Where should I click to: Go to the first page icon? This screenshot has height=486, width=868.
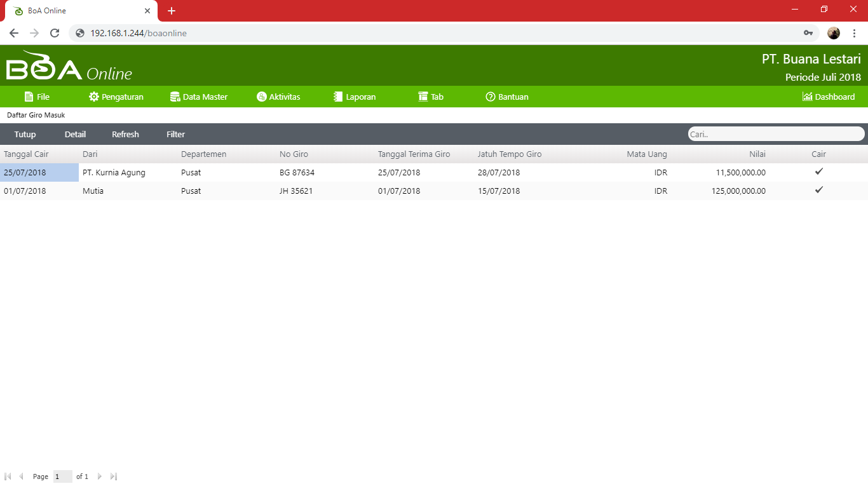coord(8,476)
